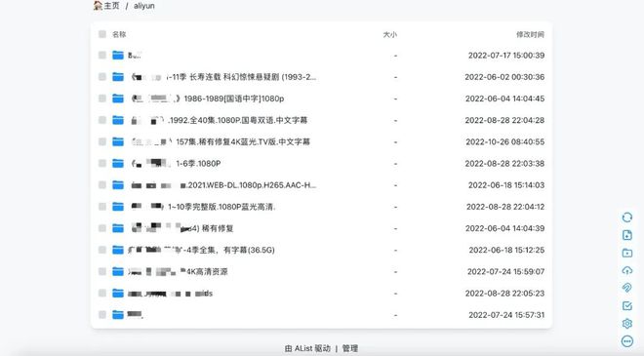This screenshot has width=644, height=356.
Task: Click the cloud upload icon
Action: click(627, 270)
